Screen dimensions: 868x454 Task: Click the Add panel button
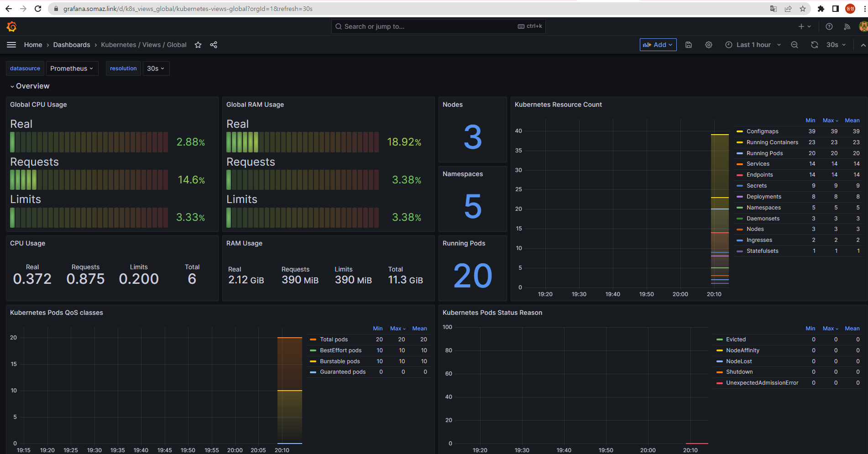click(x=658, y=45)
